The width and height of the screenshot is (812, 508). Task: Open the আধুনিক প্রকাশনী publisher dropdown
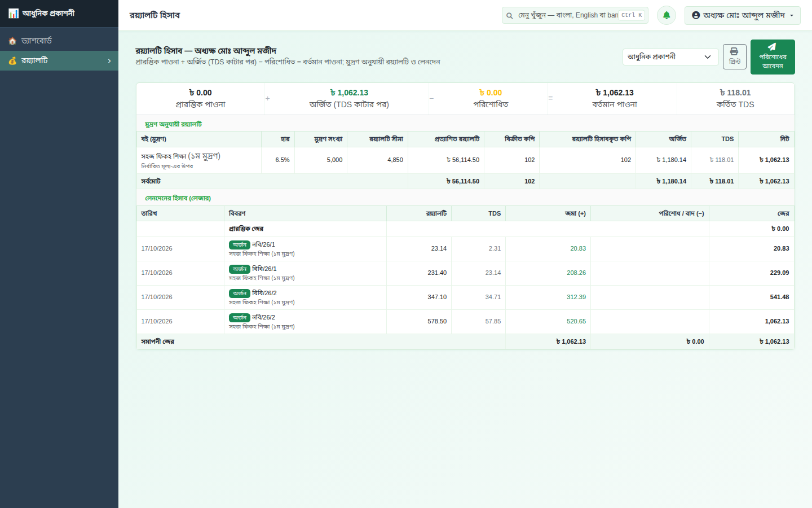point(670,57)
